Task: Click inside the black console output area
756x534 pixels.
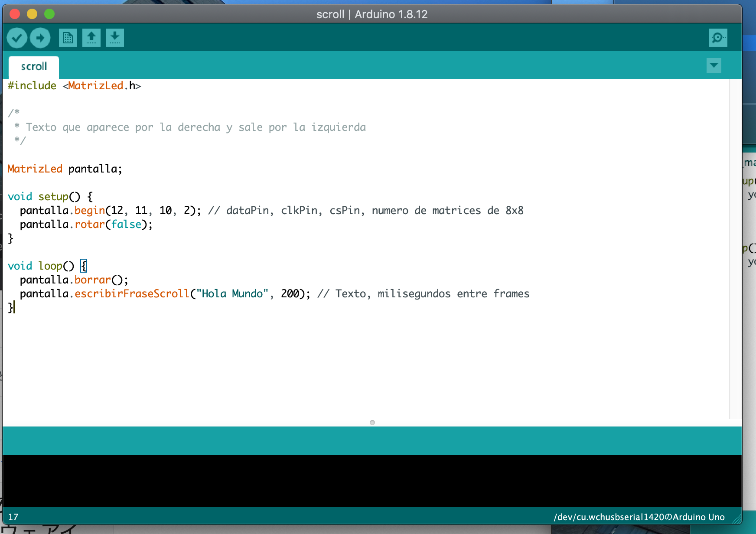Action: (x=372, y=480)
